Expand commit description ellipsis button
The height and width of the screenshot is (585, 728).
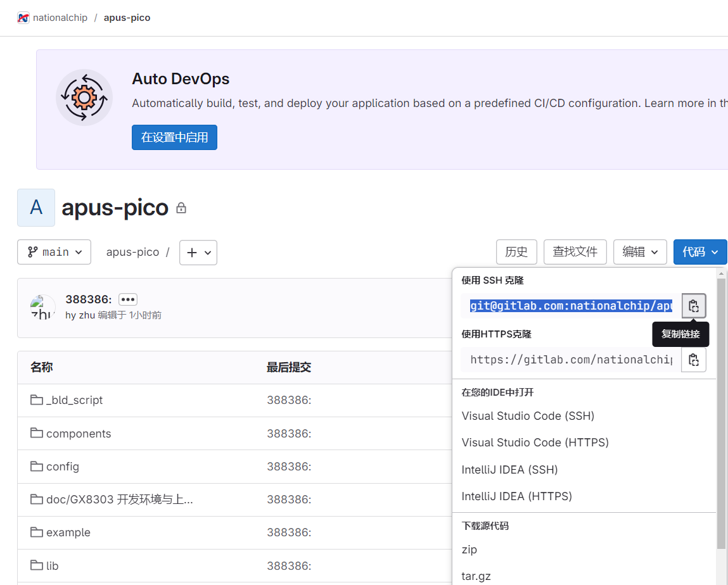pos(128,299)
